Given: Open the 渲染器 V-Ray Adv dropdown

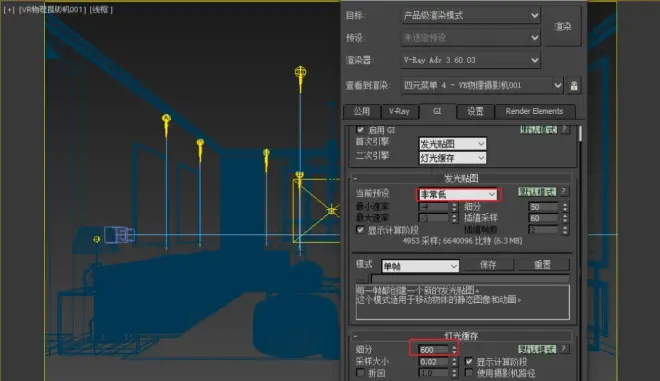Looking at the screenshot, I should [x=471, y=60].
